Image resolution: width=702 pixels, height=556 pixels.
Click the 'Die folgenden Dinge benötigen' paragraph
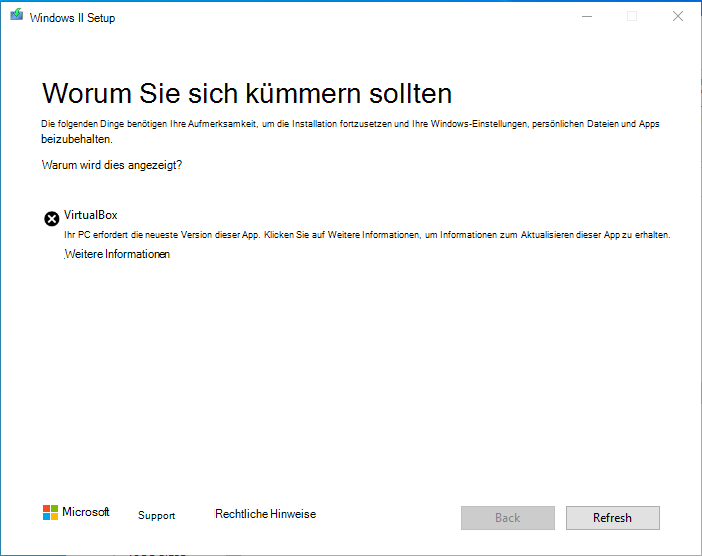coord(350,131)
